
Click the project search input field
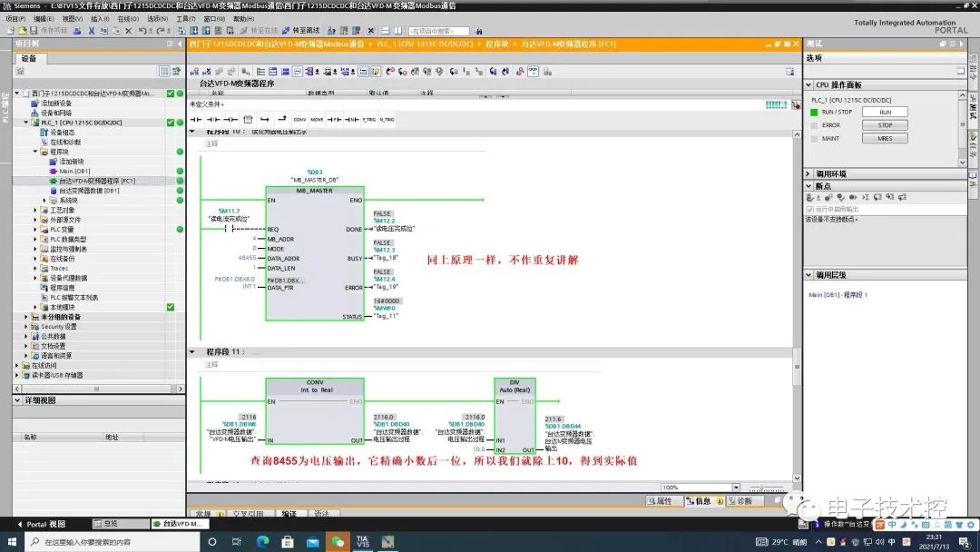(439, 31)
